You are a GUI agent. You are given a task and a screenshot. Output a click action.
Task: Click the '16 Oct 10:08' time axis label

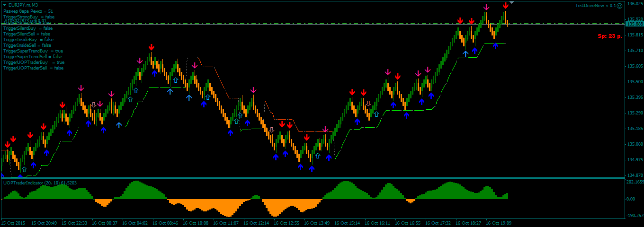[x=195, y=223]
